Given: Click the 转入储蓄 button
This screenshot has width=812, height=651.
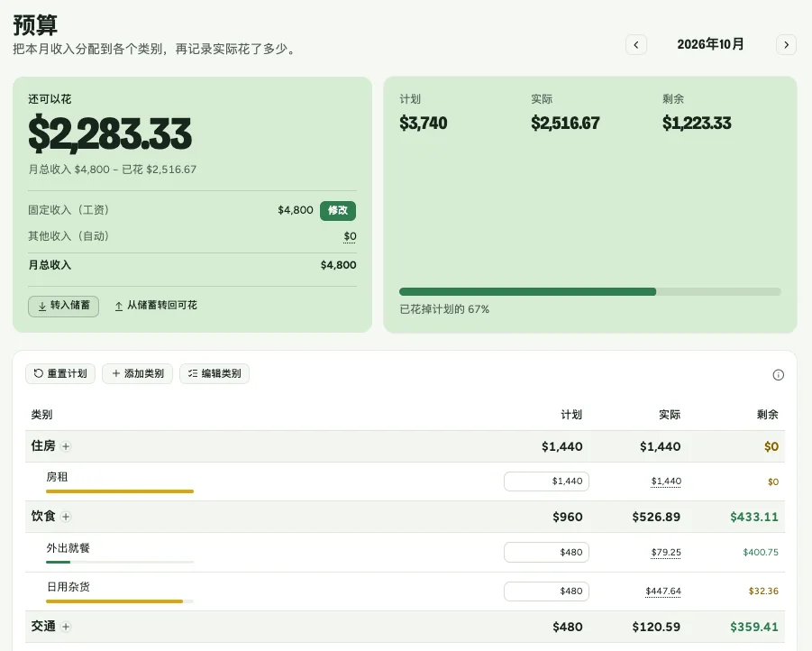Looking at the screenshot, I should click(63, 306).
